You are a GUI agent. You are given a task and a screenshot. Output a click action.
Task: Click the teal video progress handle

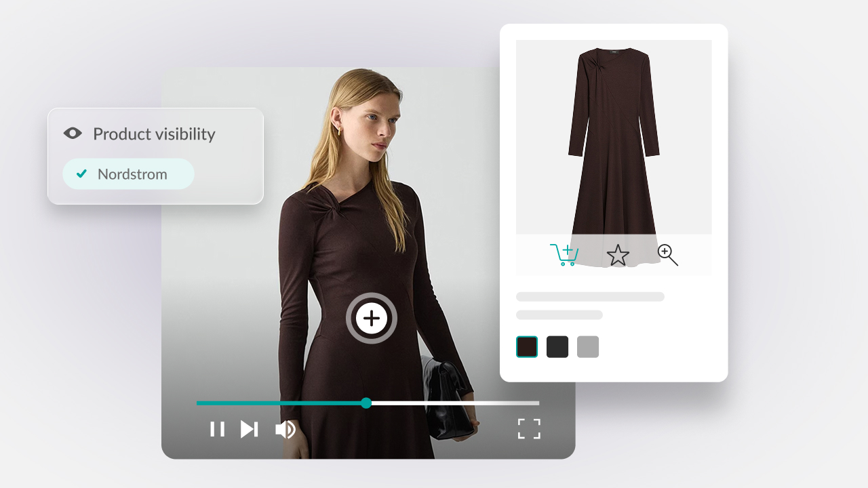click(366, 403)
